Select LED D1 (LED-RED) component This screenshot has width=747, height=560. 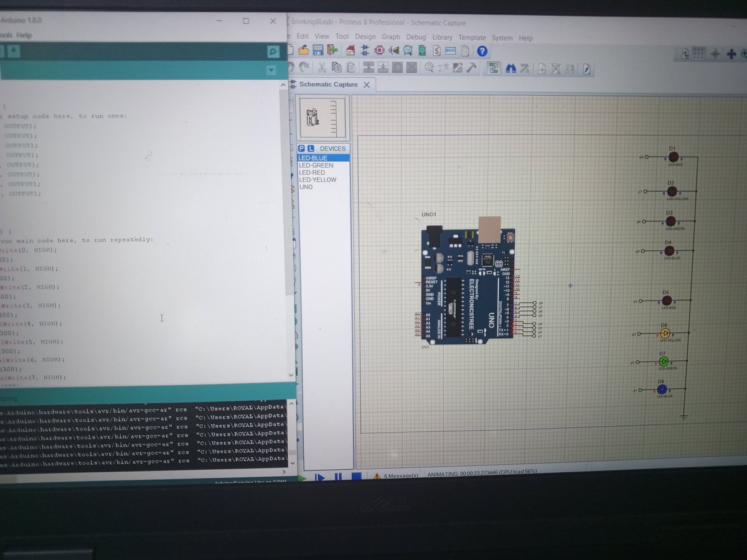(x=672, y=157)
